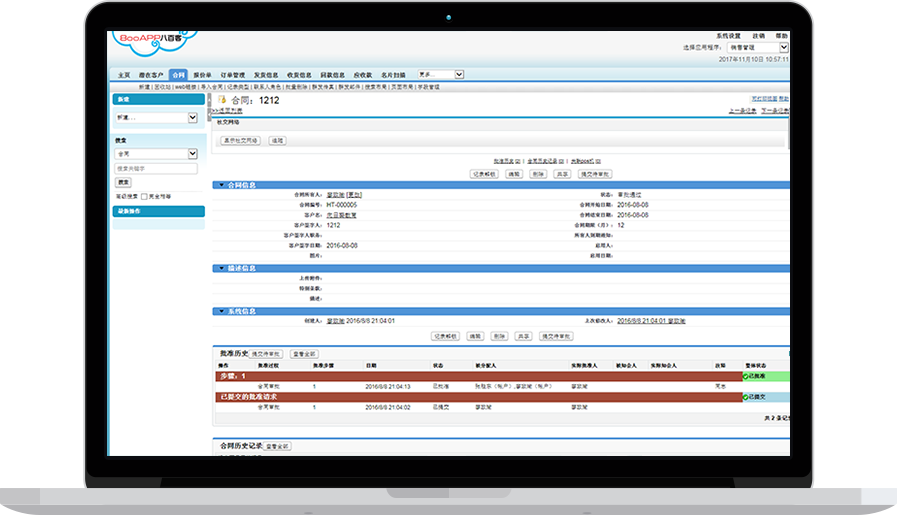The image size is (897, 515).
Task: Click the 追随 button
Action: tap(277, 141)
